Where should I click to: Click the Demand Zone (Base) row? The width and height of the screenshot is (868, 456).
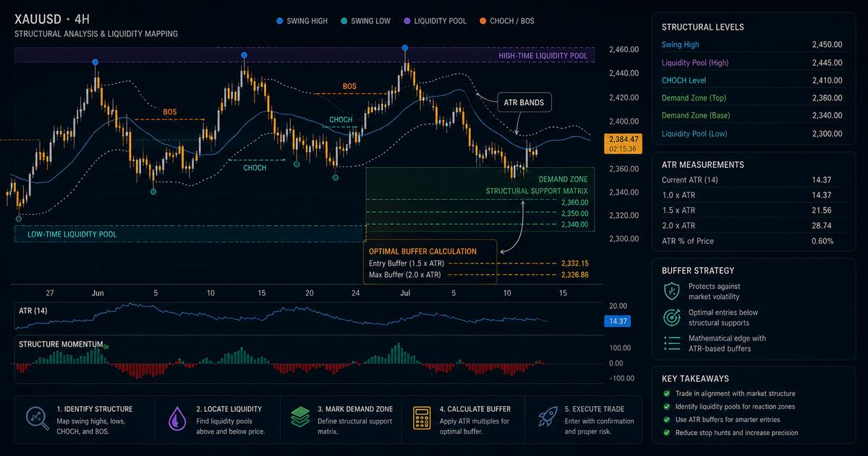tap(752, 115)
